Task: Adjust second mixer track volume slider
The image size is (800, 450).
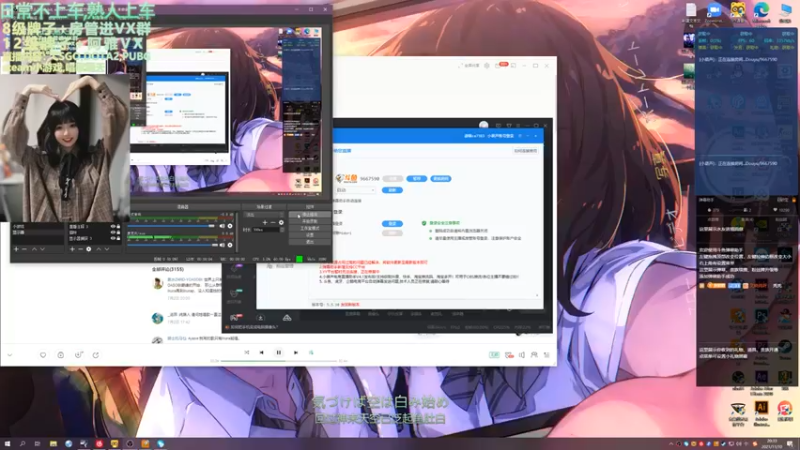Action: 171,245
